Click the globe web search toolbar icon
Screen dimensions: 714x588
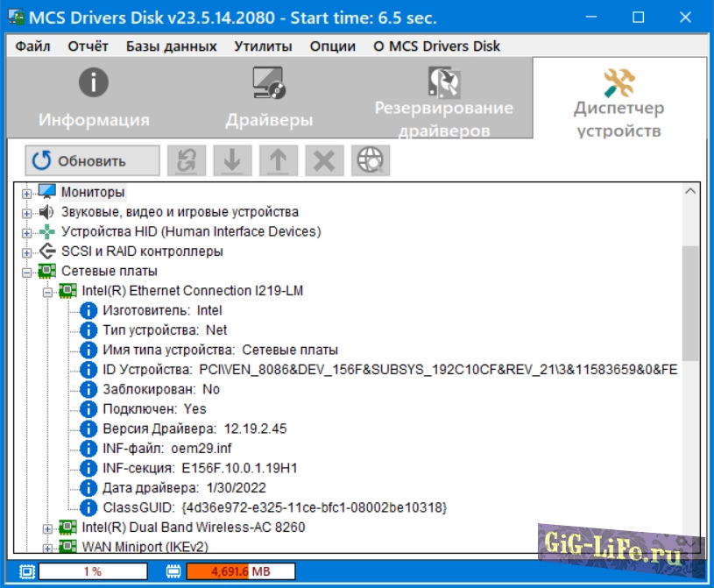(x=371, y=160)
